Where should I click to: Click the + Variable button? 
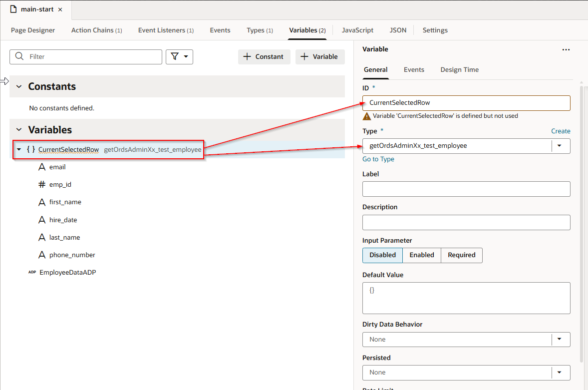click(x=319, y=57)
